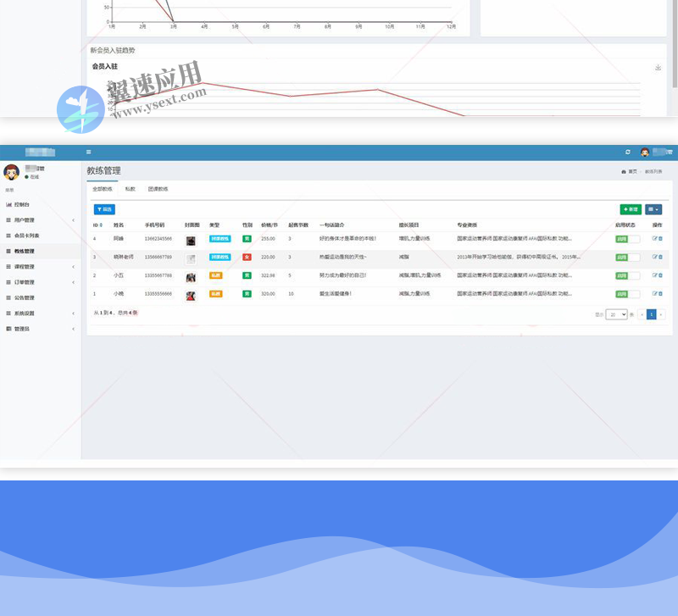Open the page size dropdown showing 20
This screenshot has height=616, width=678.
click(x=616, y=314)
